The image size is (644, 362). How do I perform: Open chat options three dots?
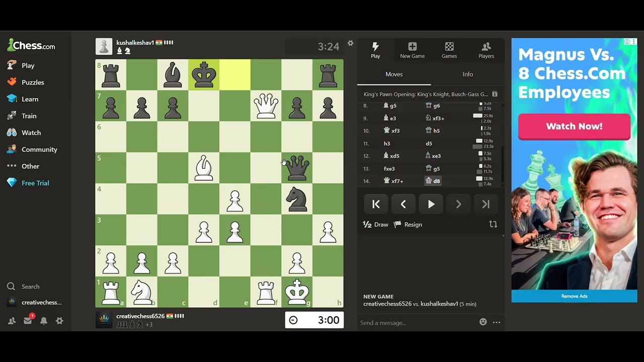497,322
